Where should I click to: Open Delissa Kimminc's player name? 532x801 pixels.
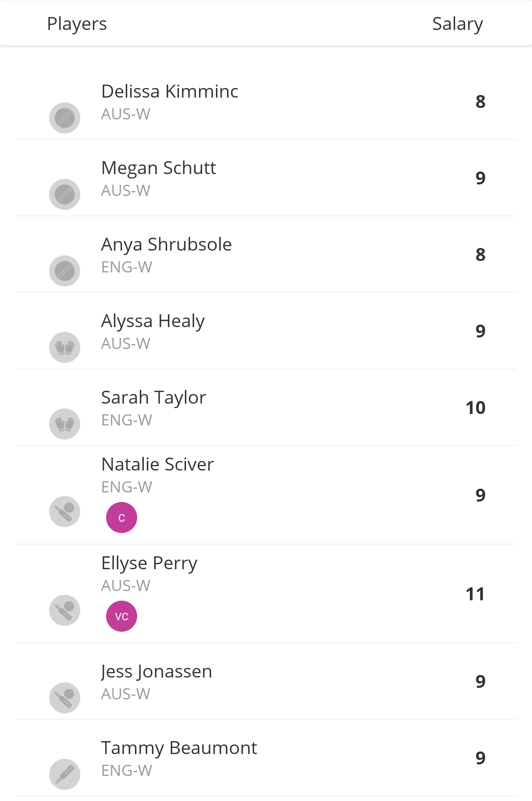pyautogui.click(x=170, y=91)
